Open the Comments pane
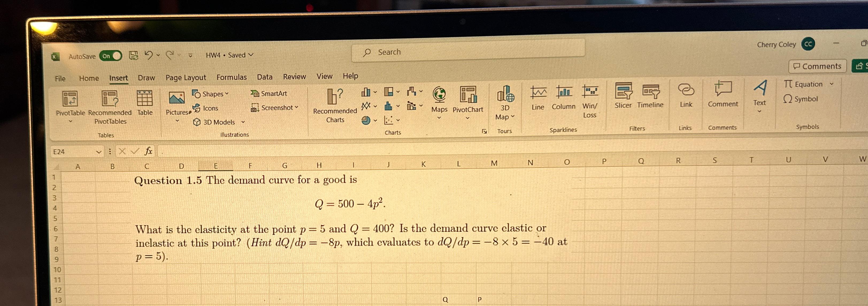The image size is (868, 306). tap(817, 66)
